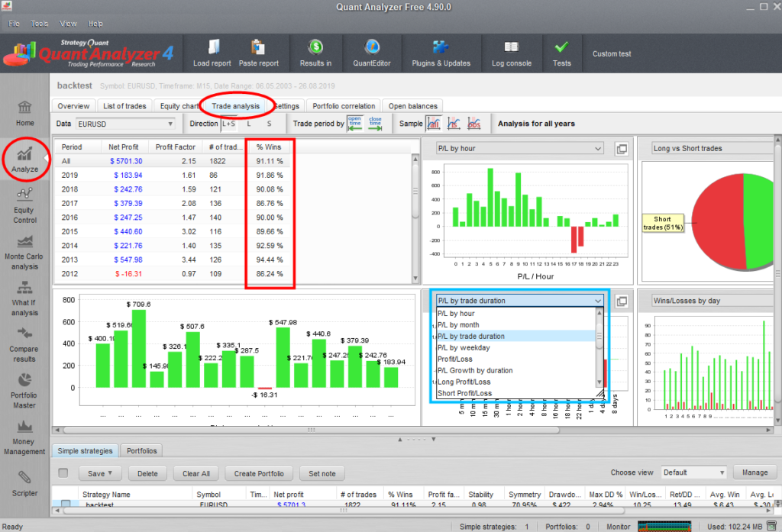Open What If analysis in sidebar
The width and height of the screenshot is (782, 532).
tap(24, 298)
